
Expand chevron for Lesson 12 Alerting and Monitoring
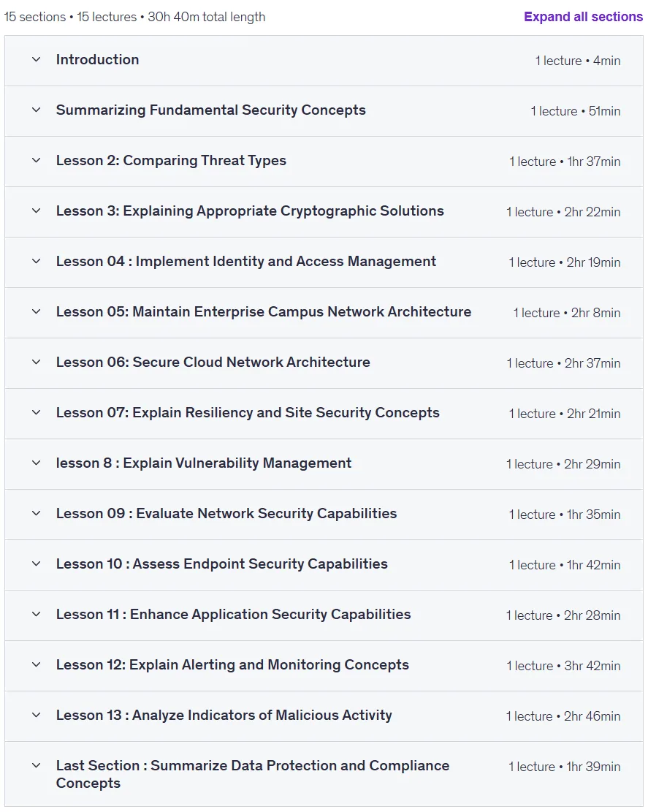pyautogui.click(x=37, y=664)
